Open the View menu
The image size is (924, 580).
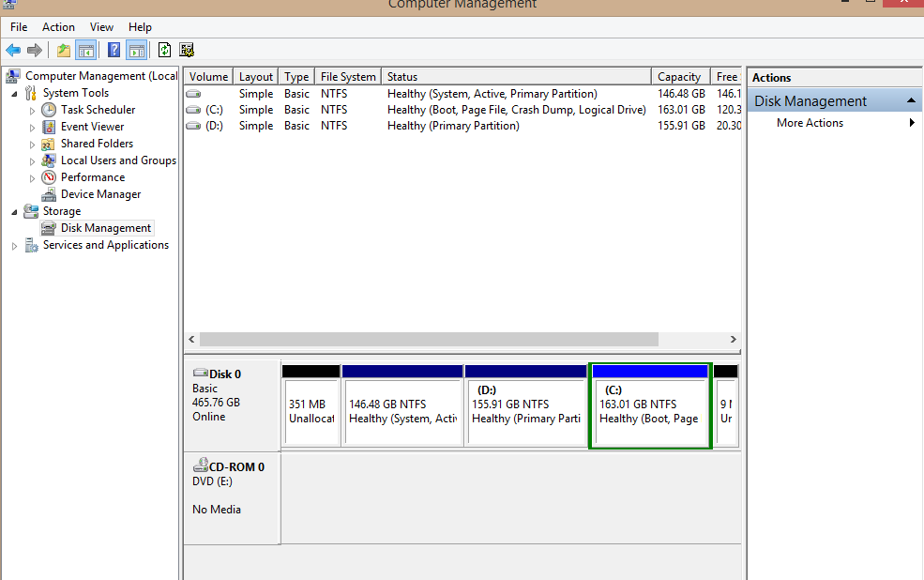click(101, 27)
